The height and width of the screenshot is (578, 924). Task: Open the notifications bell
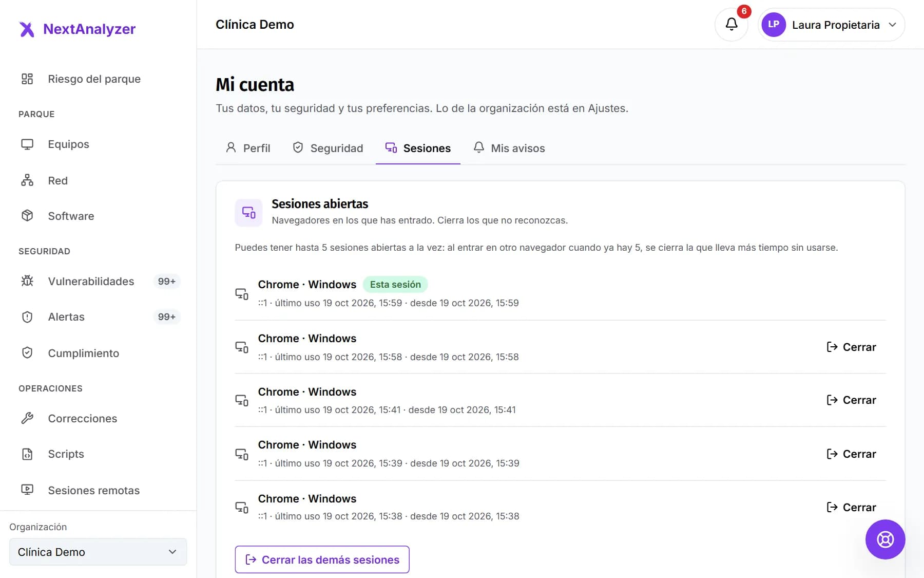click(x=731, y=25)
